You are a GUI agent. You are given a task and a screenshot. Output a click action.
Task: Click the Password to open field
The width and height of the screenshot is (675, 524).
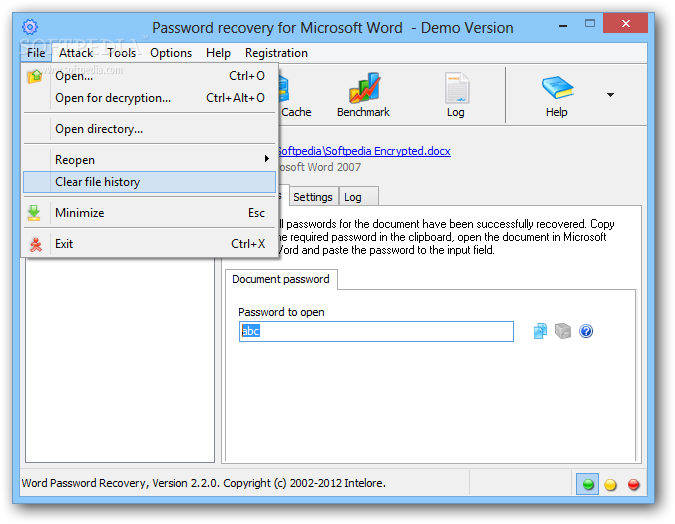click(376, 331)
